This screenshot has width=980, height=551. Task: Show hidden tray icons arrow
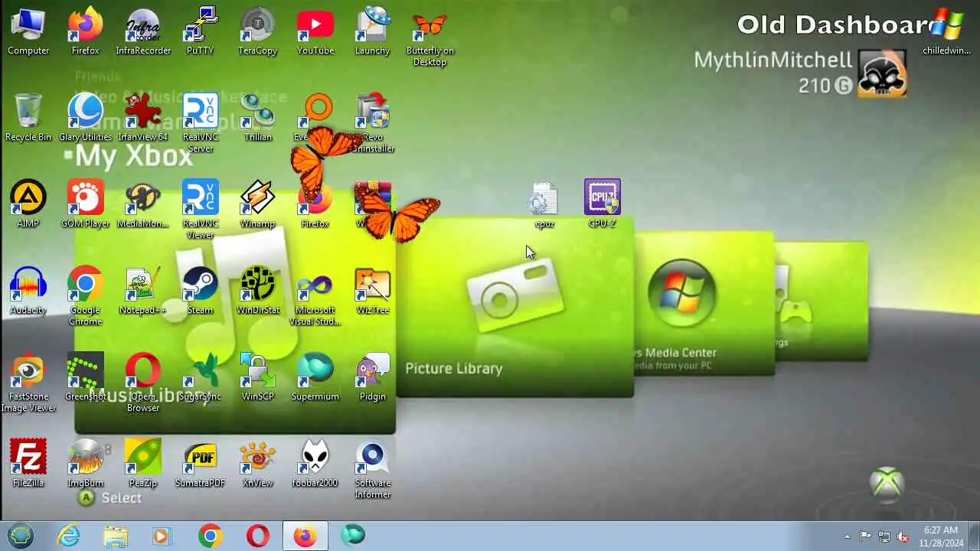pyautogui.click(x=847, y=536)
